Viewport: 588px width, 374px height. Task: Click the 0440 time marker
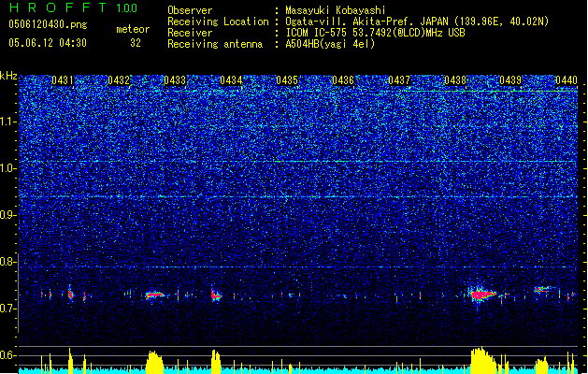coord(566,80)
